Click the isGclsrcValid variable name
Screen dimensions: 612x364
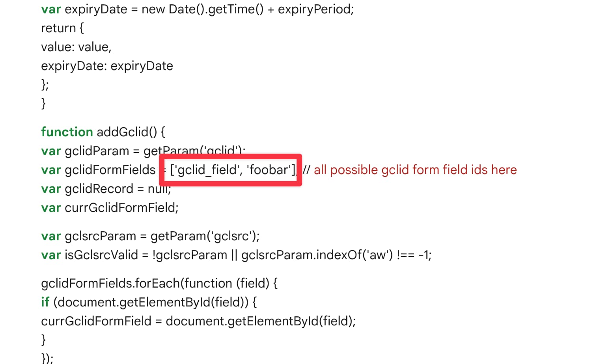[x=101, y=255]
